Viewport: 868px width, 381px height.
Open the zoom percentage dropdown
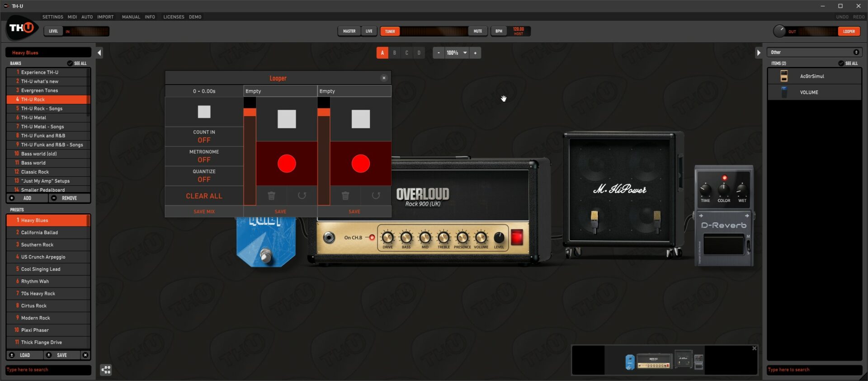465,53
